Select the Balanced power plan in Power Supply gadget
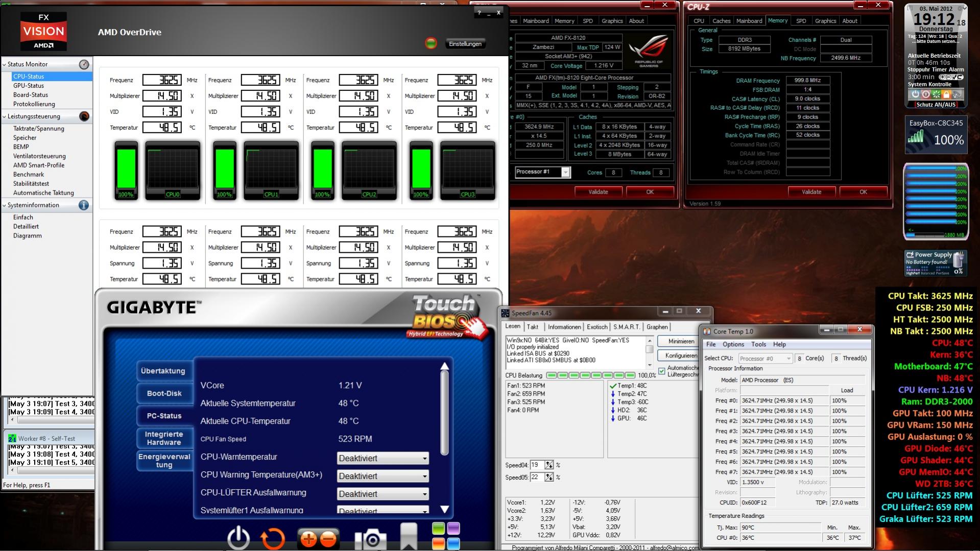980x551 pixels. click(x=929, y=273)
